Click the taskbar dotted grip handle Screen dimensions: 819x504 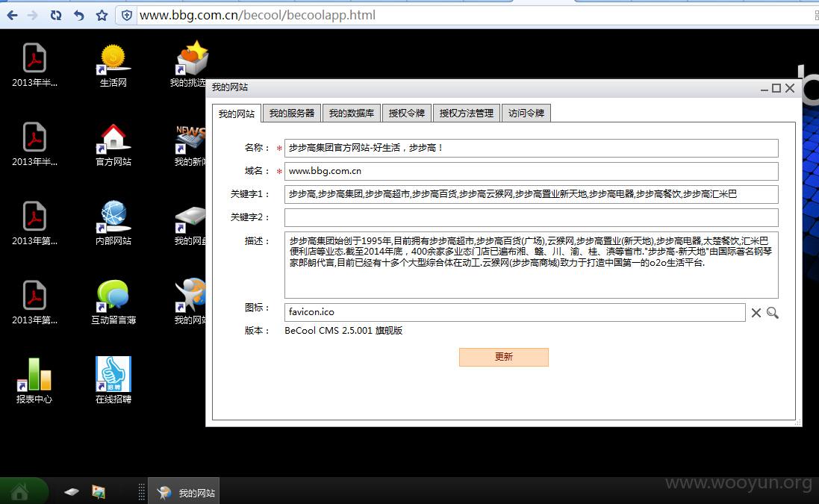(x=142, y=492)
